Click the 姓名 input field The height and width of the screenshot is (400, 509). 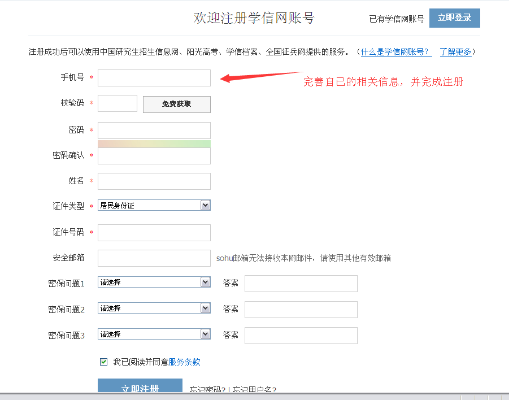coord(154,181)
